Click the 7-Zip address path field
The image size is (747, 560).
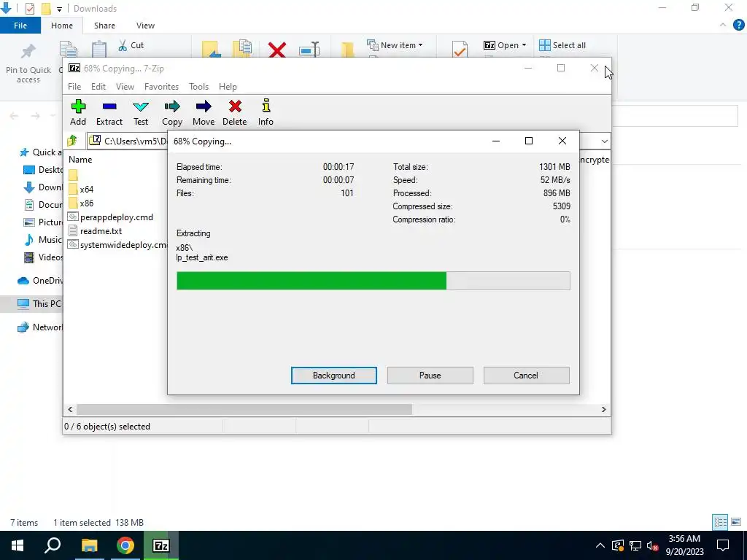pos(128,141)
